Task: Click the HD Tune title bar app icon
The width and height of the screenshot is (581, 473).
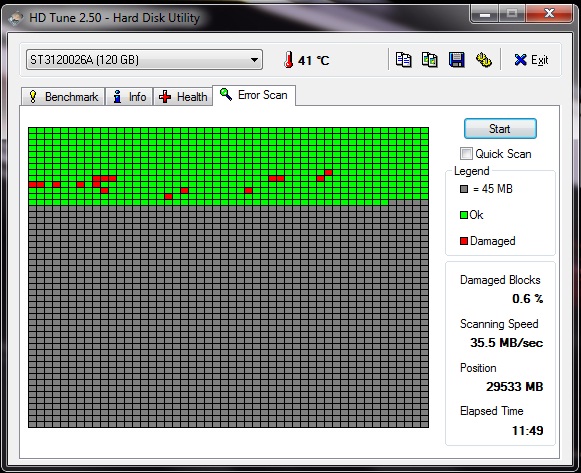Action: pyautogui.click(x=16, y=18)
